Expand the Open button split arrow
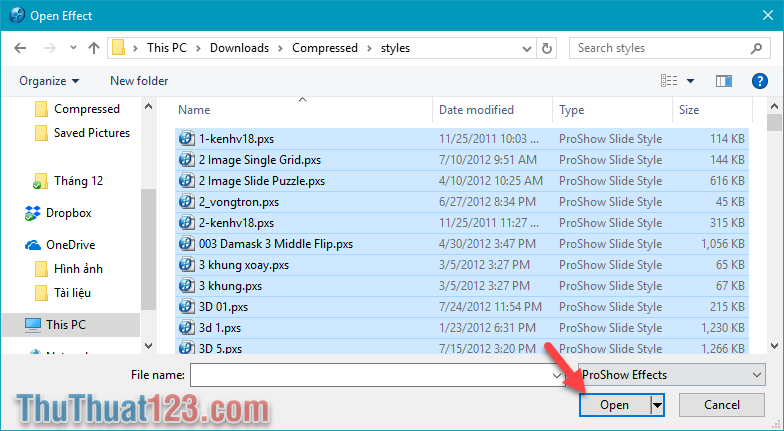The width and height of the screenshot is (784, 431). (657, 405)
